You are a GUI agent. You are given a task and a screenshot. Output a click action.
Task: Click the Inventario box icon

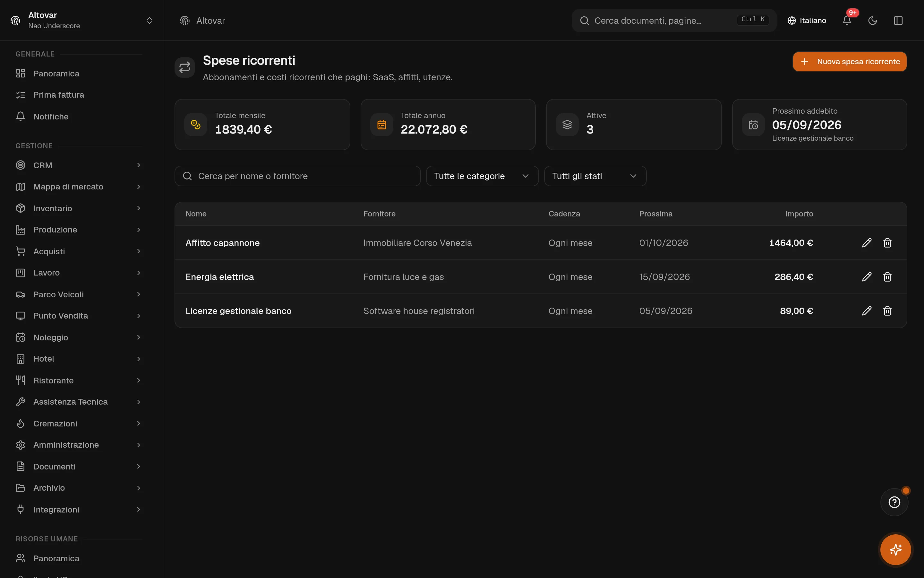(x=21, y=208)
